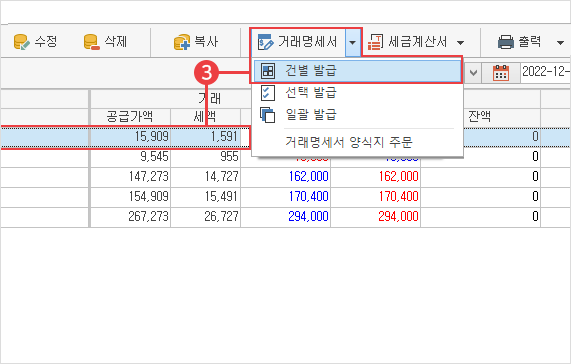Click the red 170,400 cell
The image size is (571, 364).
click(375, 197)
